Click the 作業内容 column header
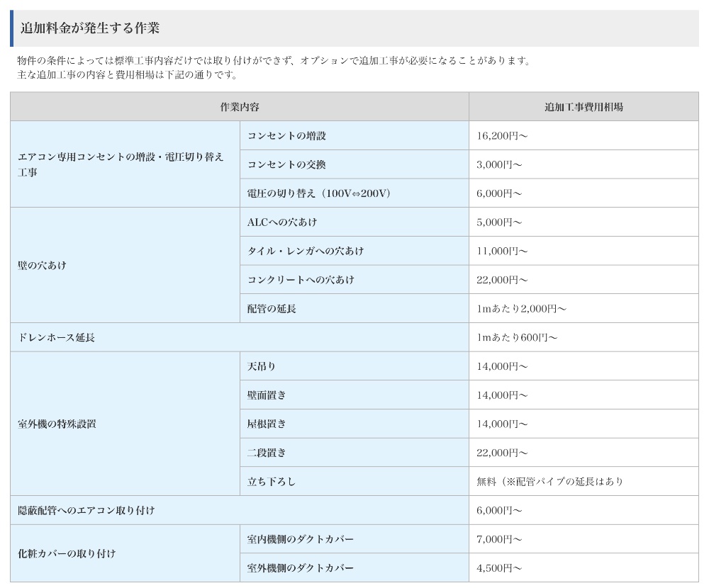709x588 pixels. point(239,107)
